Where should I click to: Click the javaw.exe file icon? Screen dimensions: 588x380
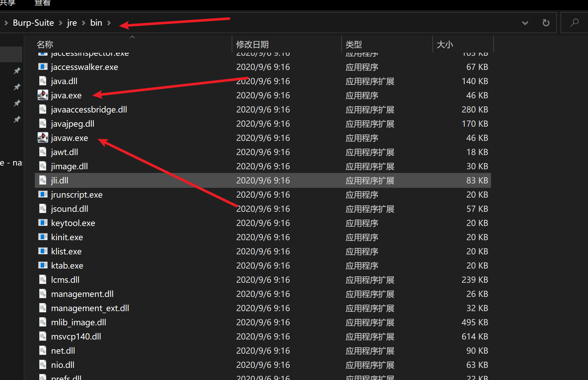tap(43, 138)
